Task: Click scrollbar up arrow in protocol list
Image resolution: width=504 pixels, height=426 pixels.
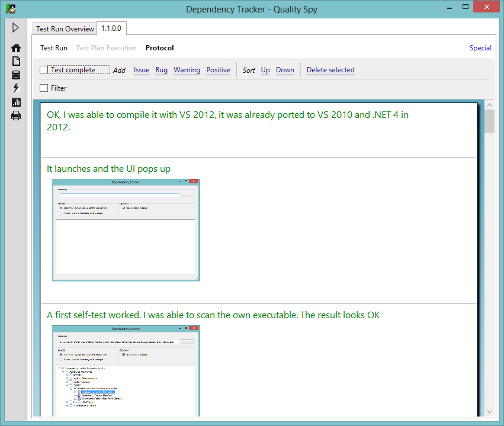Action: coord(490,105)
